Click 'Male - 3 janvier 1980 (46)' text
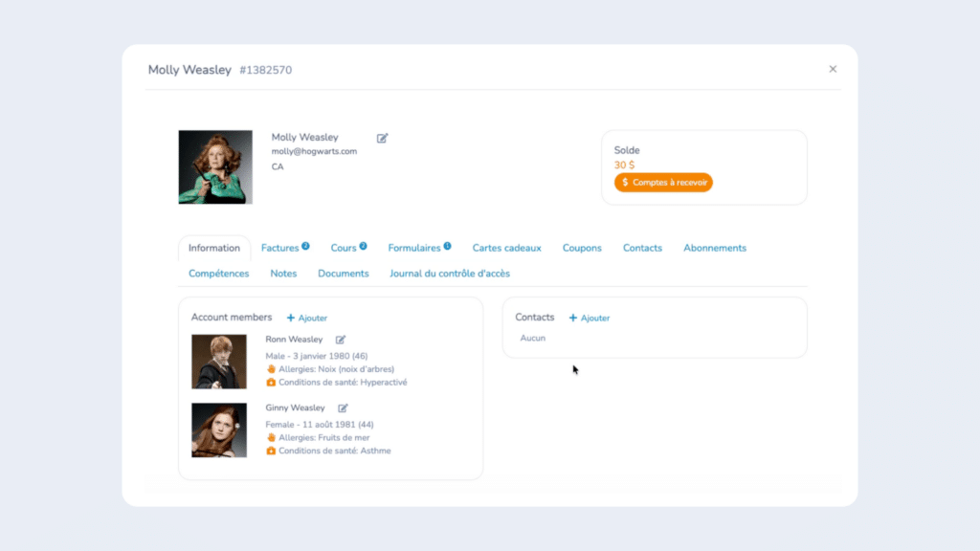 (317, 356)
